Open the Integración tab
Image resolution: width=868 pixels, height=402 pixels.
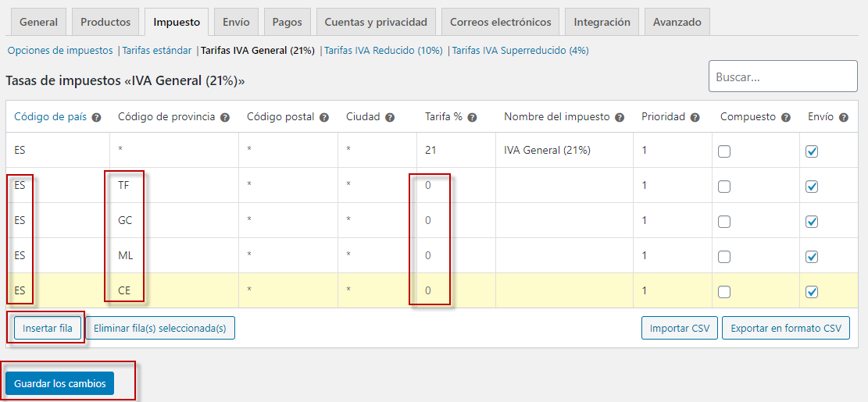[602, 22]
